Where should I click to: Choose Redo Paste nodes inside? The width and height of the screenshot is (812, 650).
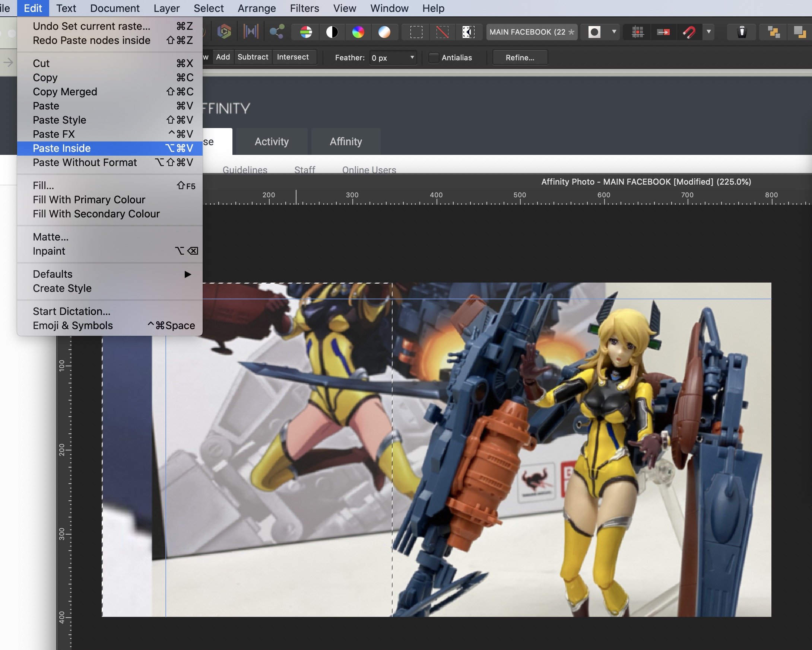(x=110, y=40)
